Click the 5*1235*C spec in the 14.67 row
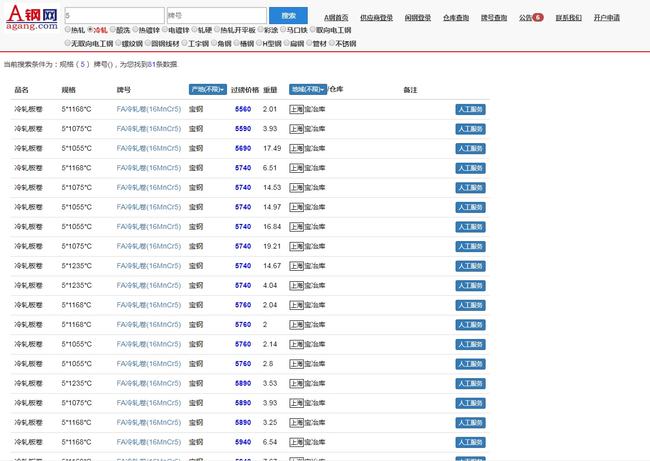Viewport: 650px width, 461px height. (x=76, y=266)
